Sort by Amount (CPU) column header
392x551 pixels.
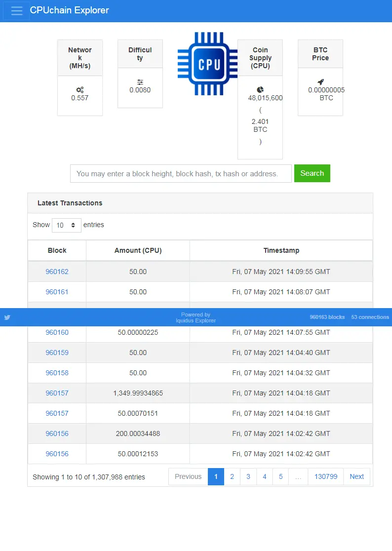coord(138,250)
